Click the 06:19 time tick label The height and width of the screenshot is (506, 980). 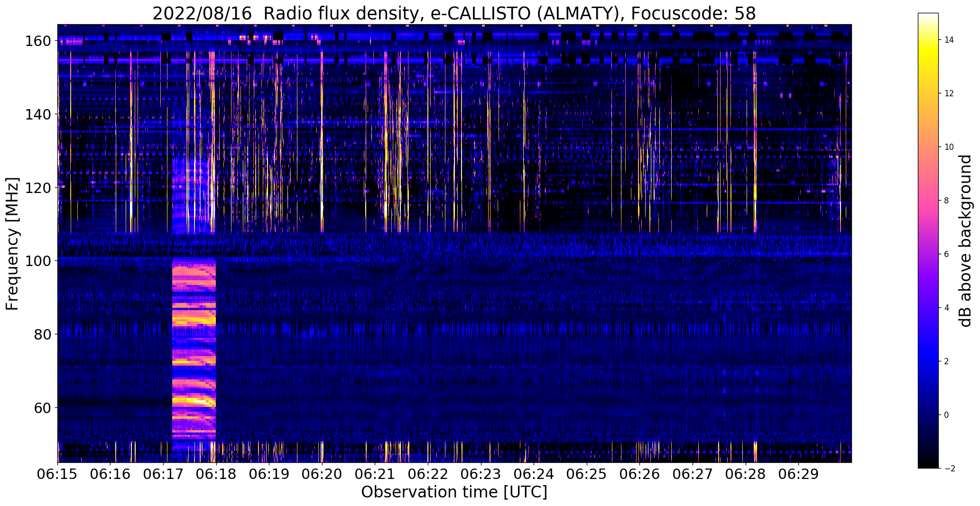[269, 474]
